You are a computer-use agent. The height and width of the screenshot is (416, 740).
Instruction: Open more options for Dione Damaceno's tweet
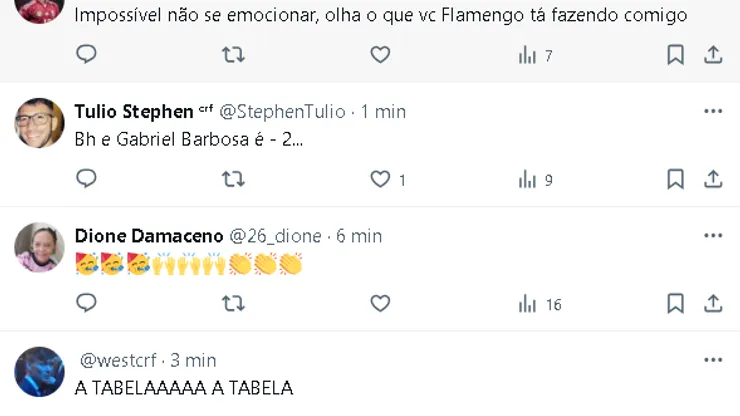[x=713, y=235]
